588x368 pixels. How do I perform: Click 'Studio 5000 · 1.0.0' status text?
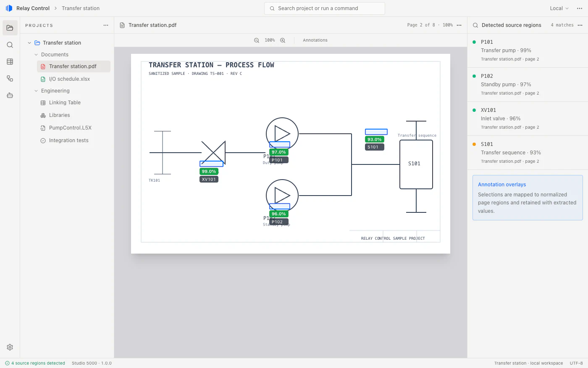click(92, 363)
